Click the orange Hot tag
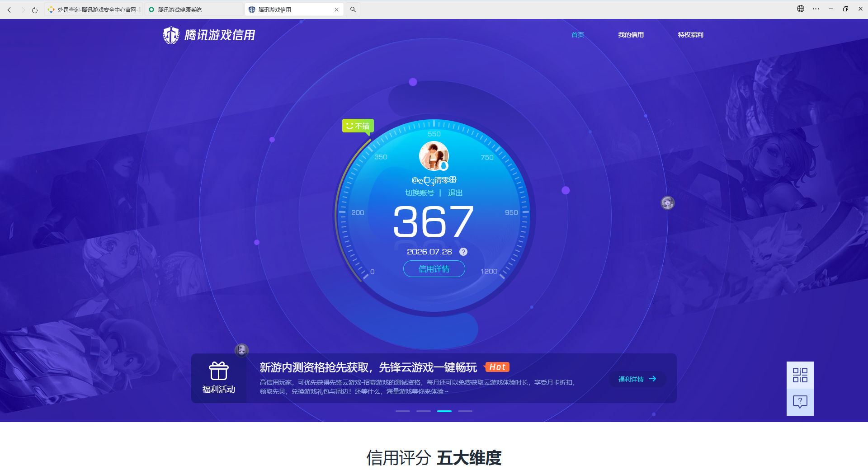The image size is (868, 470). tap(497, 367)
